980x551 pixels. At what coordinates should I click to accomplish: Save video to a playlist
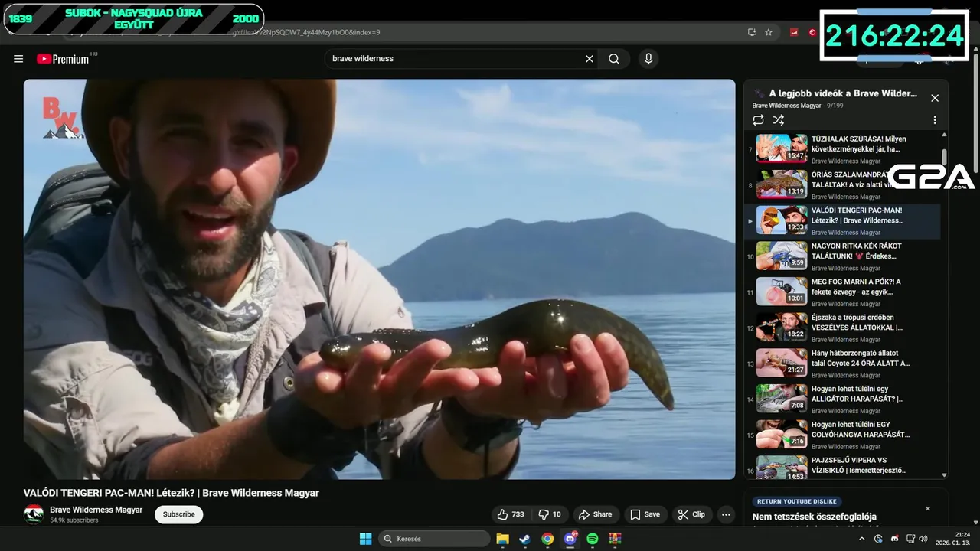[645, 514]
